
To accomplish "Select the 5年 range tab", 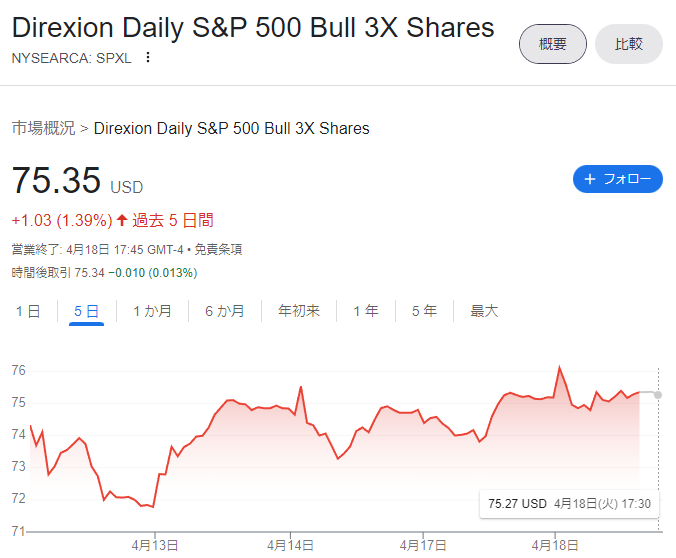I will tap(424, 311).
